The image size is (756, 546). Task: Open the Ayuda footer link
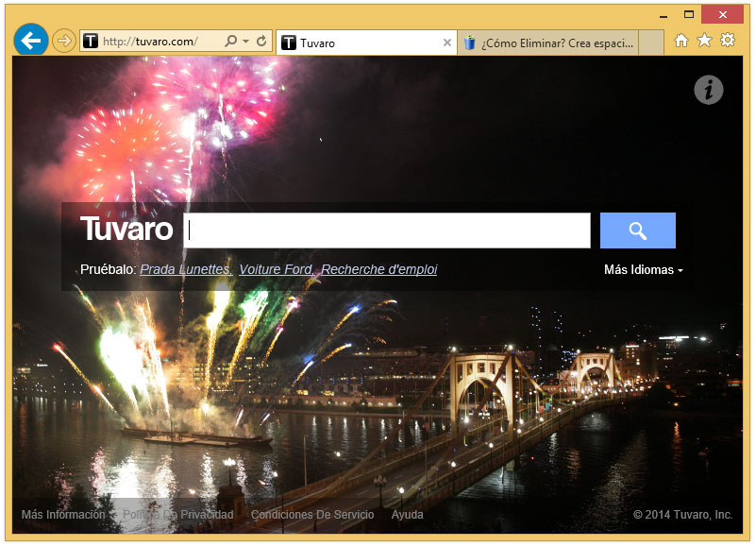pos(408,515)
